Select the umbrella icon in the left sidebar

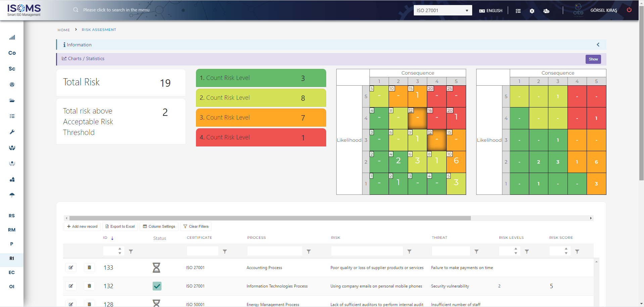(x=12, y=195)
